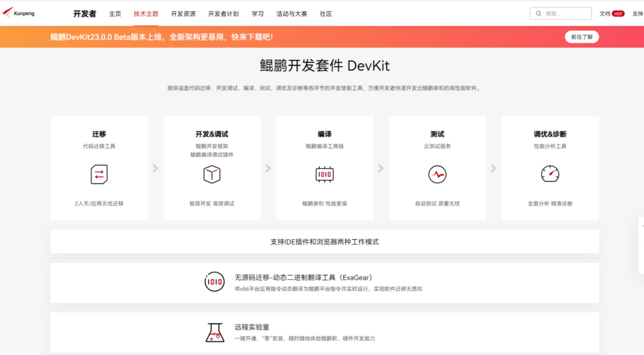This screenshot has height=355, width=644.
Task: Click the 鲲鹏编译工具链 text
Action: point(325,146)
